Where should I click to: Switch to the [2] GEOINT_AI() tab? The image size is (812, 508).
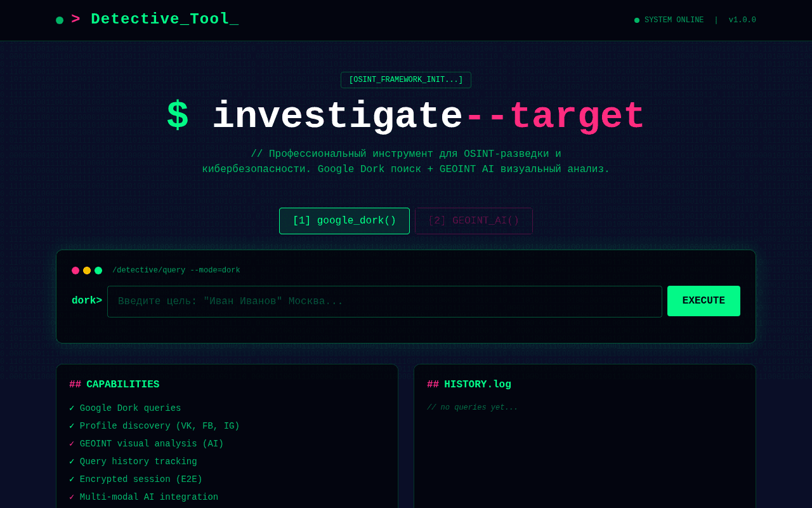point(474,221)
